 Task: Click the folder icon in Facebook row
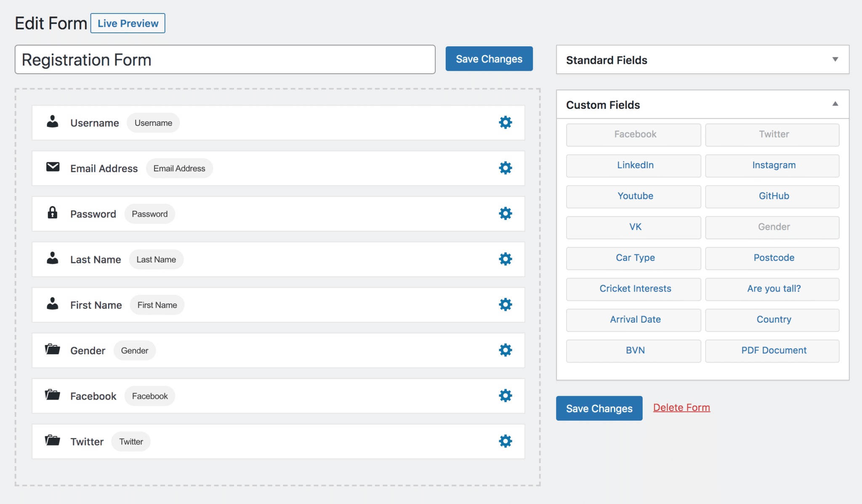[53, 395]
